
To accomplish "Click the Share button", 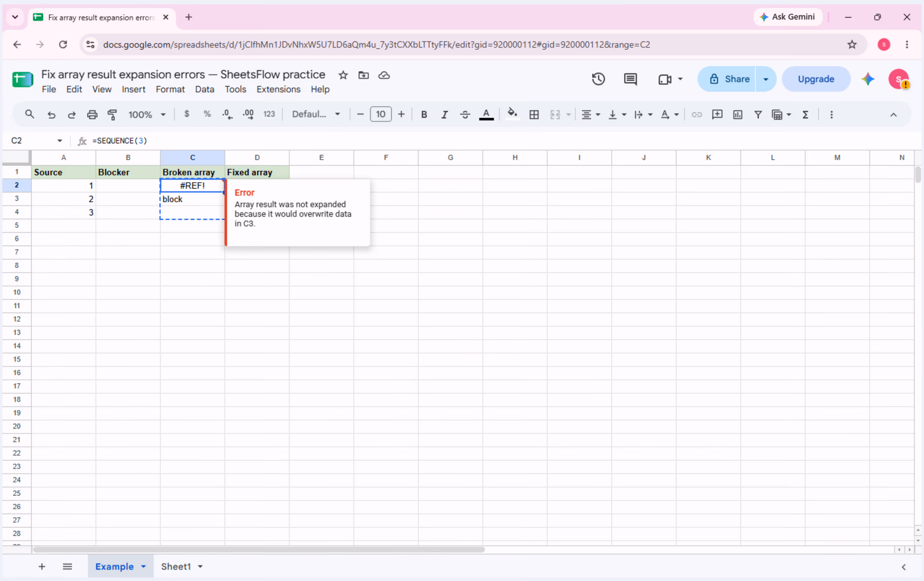I will [727, 79].
